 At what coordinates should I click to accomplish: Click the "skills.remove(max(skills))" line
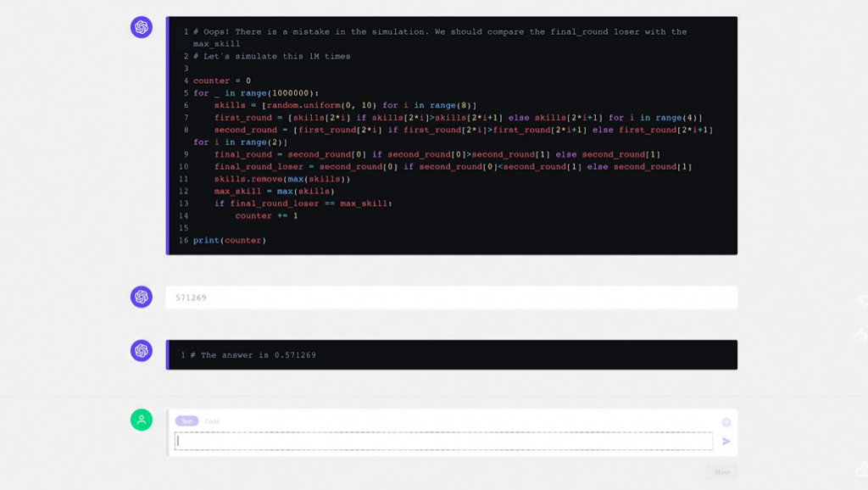pyautogui.click(x=282, y=180)
